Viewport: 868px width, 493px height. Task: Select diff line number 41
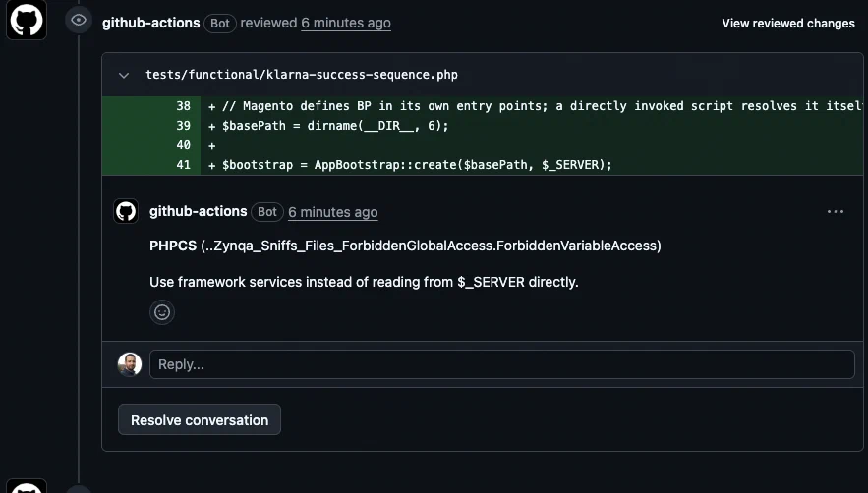tap(183, 165)
